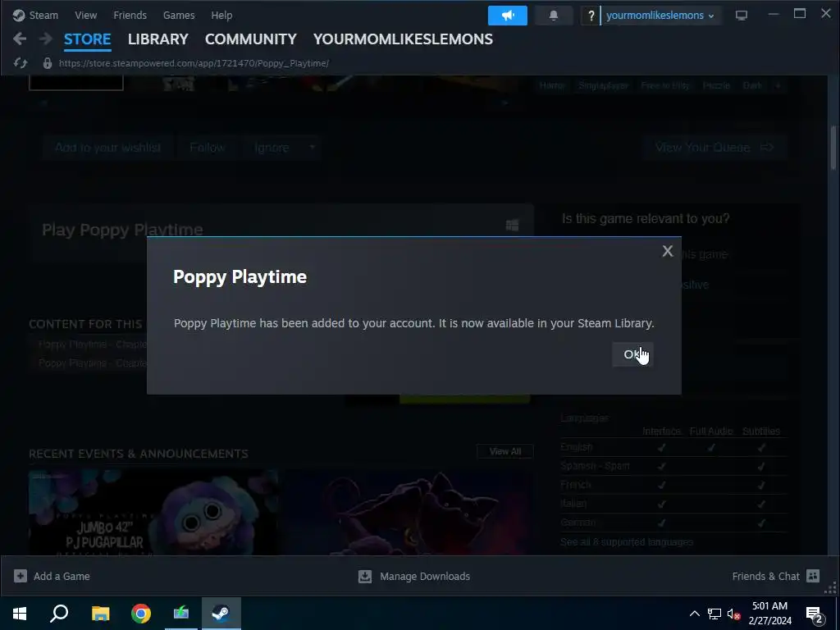
Task: Click the View All events button
Action: coord(505,452)
